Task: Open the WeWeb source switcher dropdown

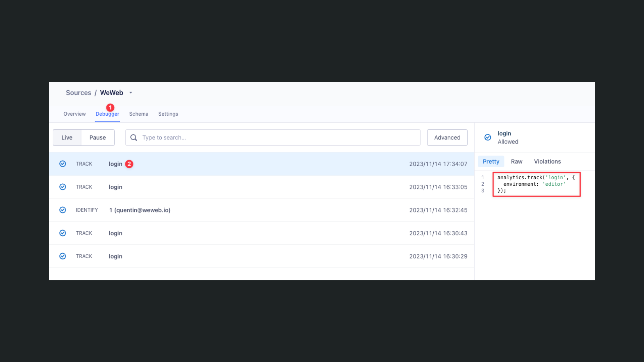Action: tap(131, 93)
